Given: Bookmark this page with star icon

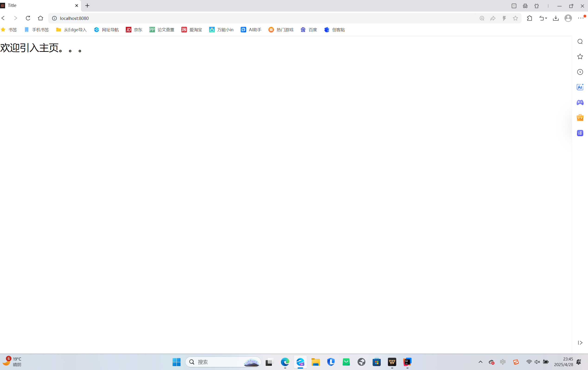Looking at the screenshot, I should 515,18.
